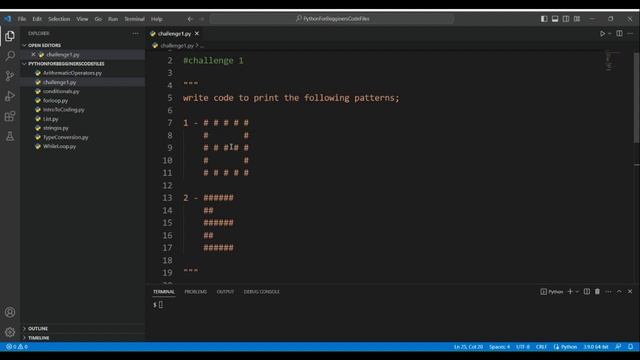This screenshot has height=360, width=640.
Task: Toggle bottom panel layout icon
Action: point(555,19)
